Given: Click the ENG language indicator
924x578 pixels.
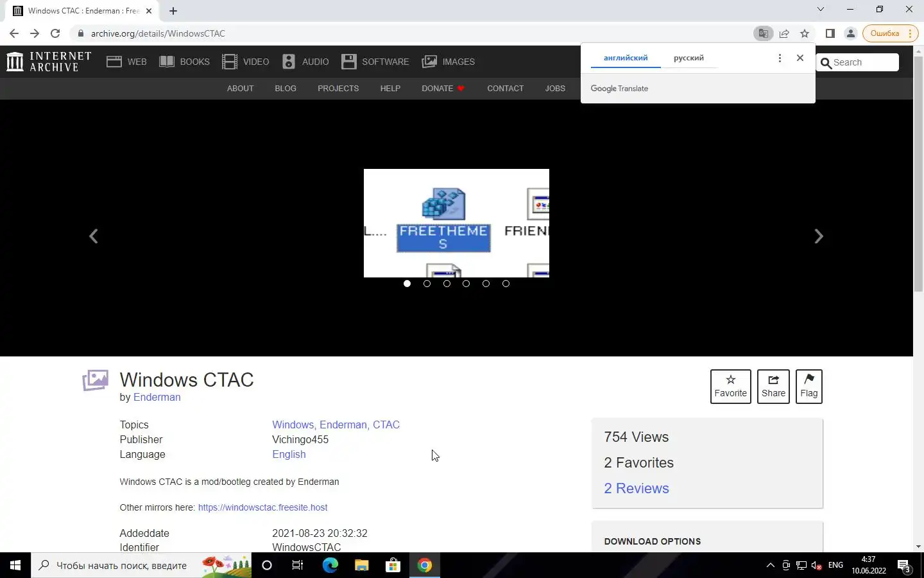Looking at the screenshot, I should click(x=836, y=565).
